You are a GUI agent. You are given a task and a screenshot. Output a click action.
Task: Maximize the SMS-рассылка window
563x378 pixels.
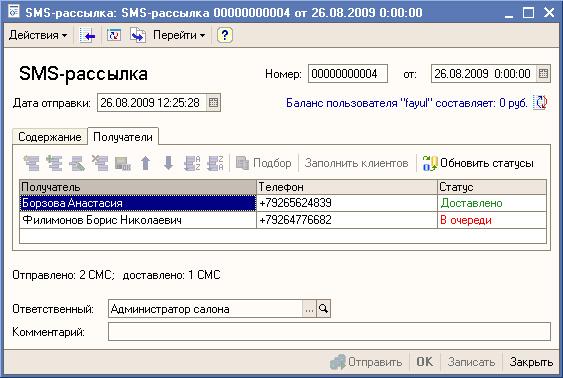(529, 13)
